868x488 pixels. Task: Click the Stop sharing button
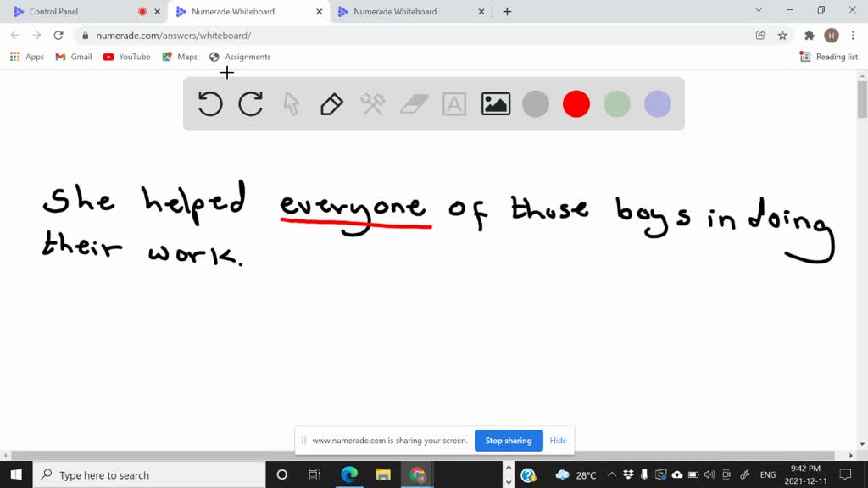point(509,441)
